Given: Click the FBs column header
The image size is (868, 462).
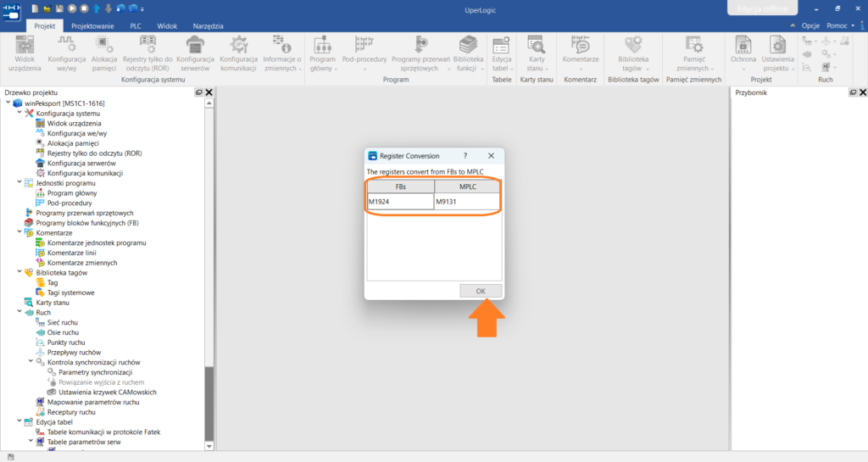Looking at the screenshot, I should (x=400, y=186).
